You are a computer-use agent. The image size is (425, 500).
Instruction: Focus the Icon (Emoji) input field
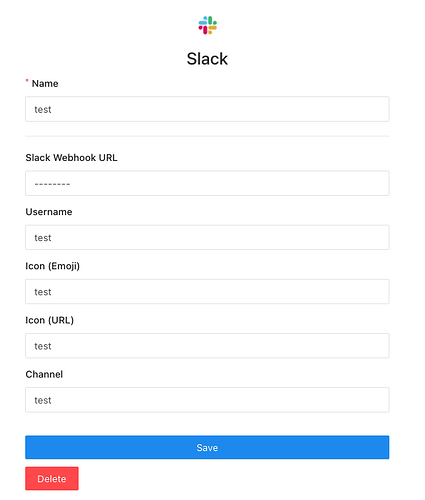point(207,292)
